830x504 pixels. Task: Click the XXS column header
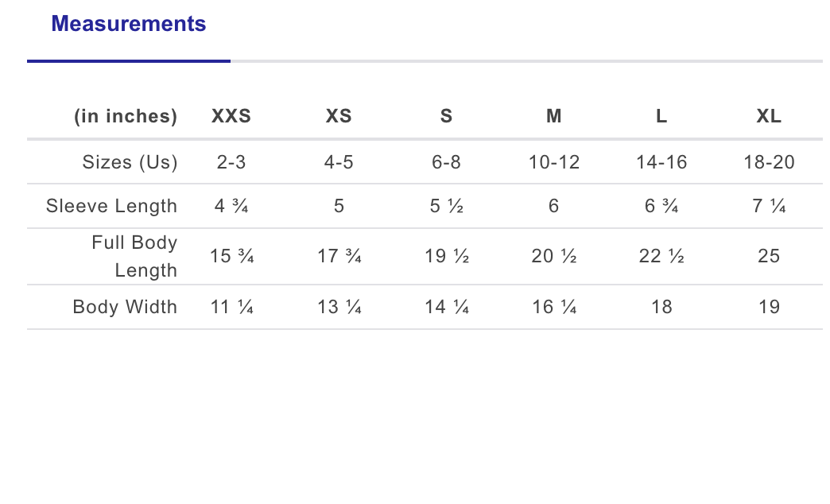click(x=231, y=117)
